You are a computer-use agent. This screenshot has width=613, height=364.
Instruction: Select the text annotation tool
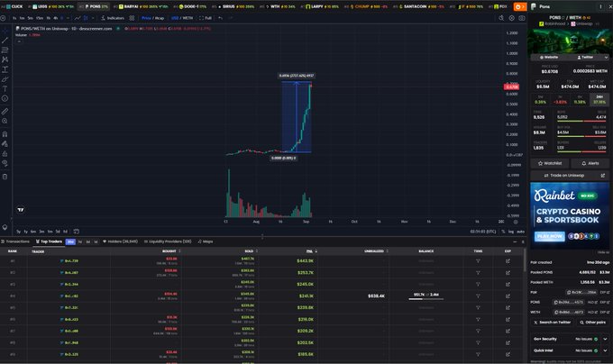pos(5,89)
